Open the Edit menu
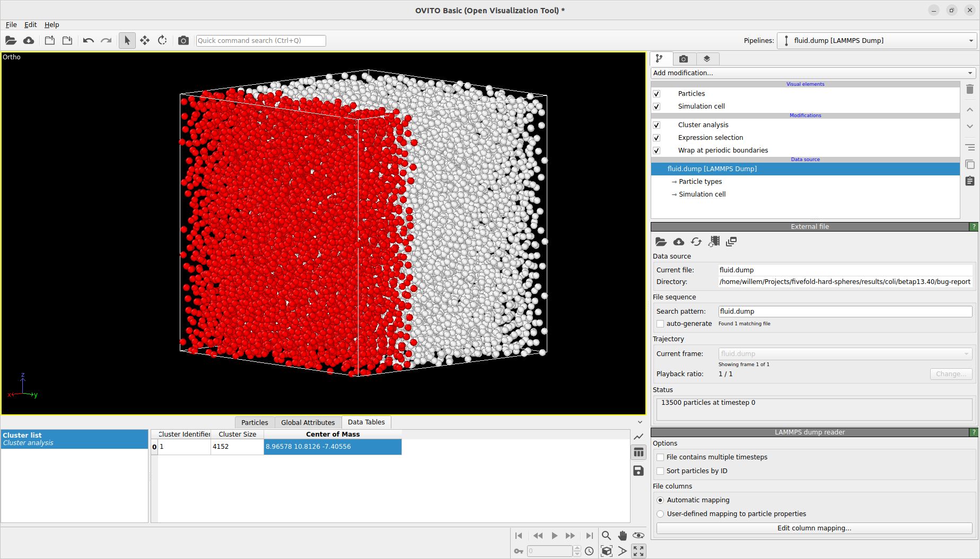Screen dimensions: 980x559 pos(30,24)
